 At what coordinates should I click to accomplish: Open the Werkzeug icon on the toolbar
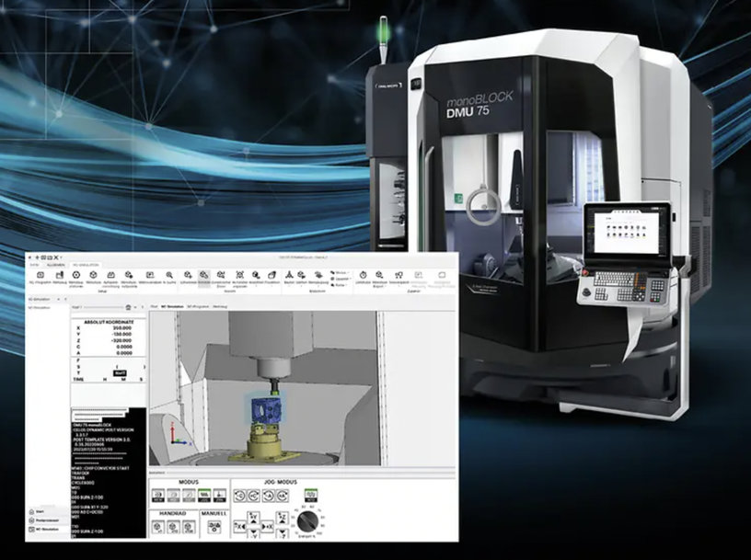click(x=60, y=274)
